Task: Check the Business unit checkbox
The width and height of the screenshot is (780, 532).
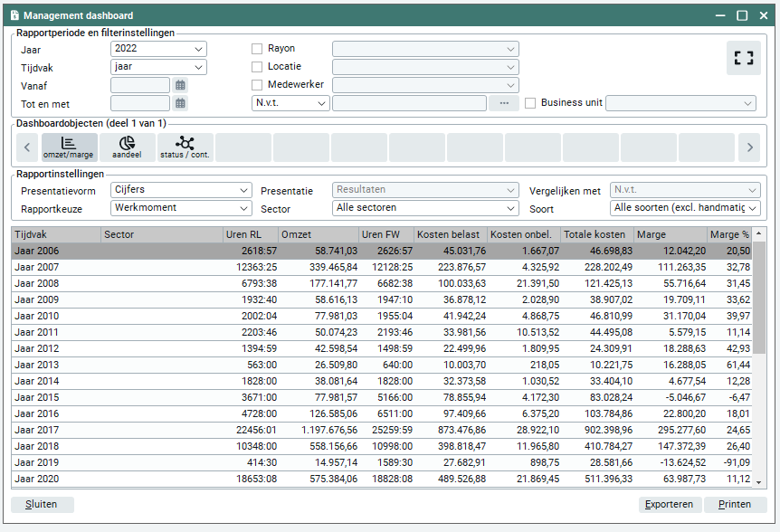Action: point(530,103)
